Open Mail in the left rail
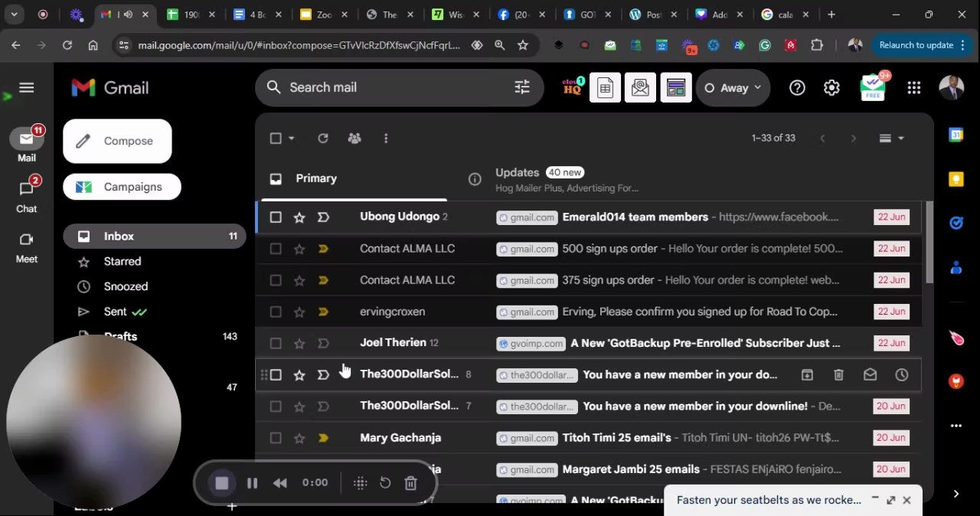This screenshot has height=516, width=980. (27, 143)
